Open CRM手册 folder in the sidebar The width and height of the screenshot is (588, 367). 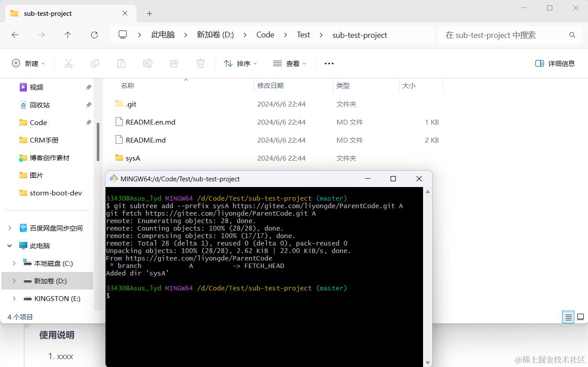coord(44,140)
